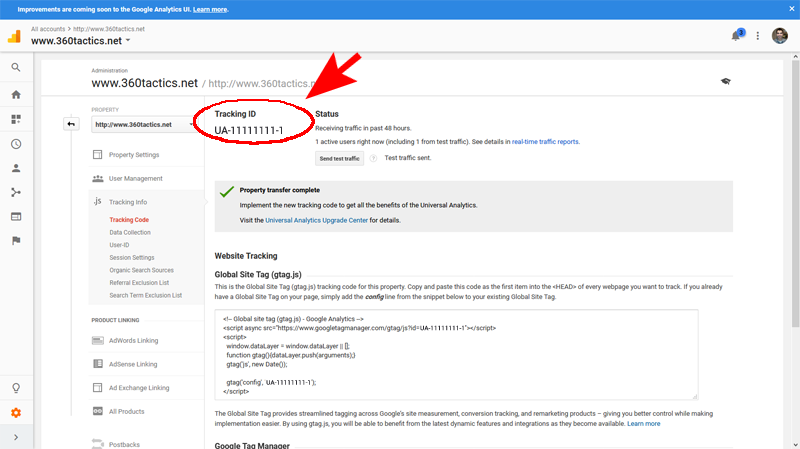The image size is (800, 449).
Task: Select Organic Search Sources item
Action: click(141, 270)
